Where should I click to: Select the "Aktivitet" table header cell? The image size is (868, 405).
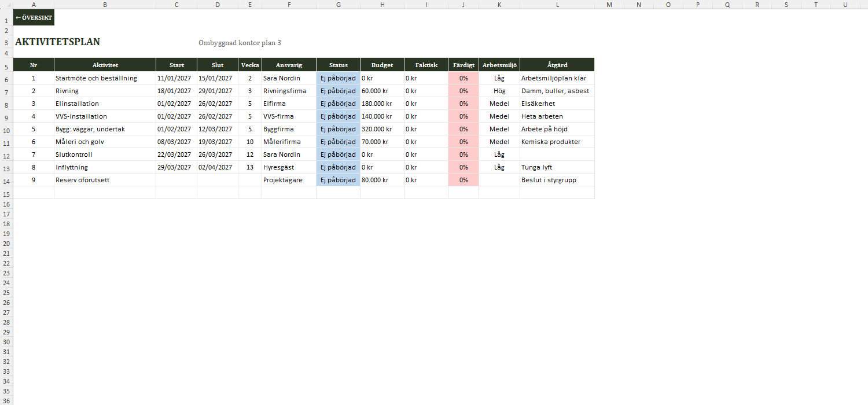click(105, 65)
